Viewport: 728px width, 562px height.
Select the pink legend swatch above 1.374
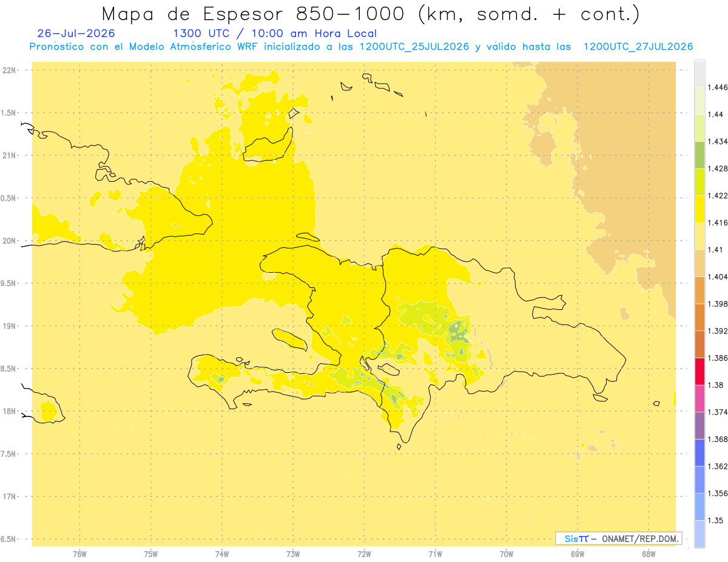699,398
